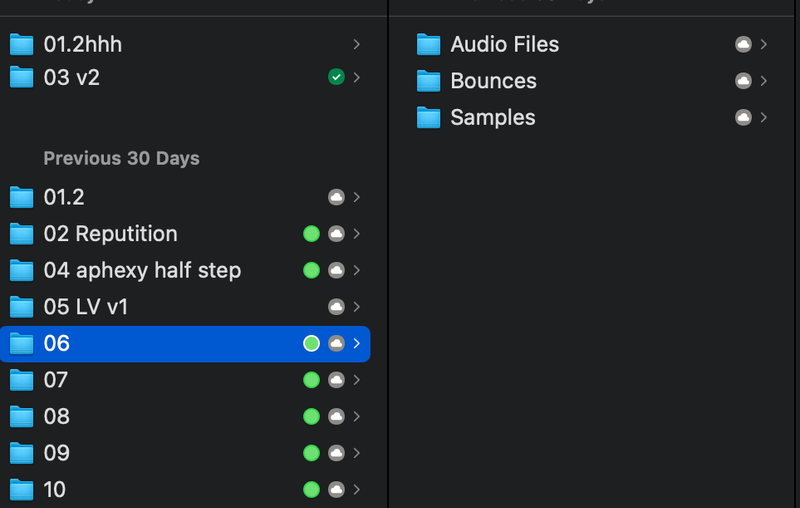Click the highlighted "06" folder name
This screenshot has width=800, height=508.
(57, 343)
